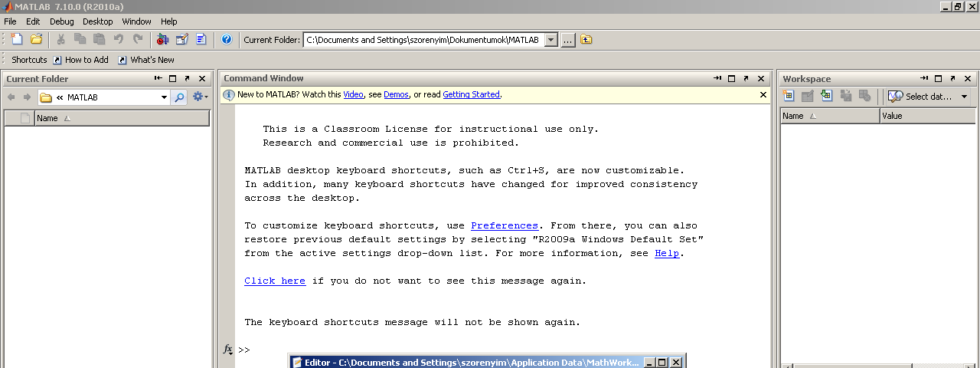Viewport: 980px width, 368px height.
Task: Close Current Folder panel
Action: 202,78
